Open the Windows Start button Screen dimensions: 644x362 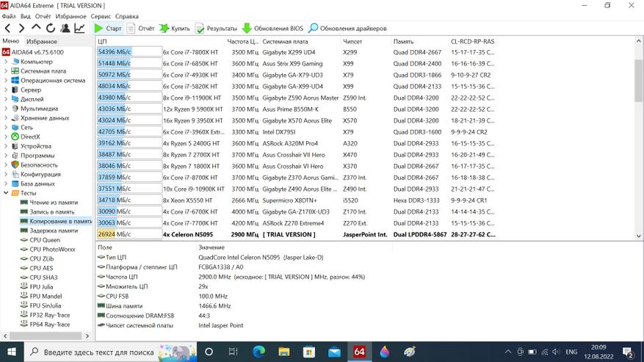[x=12, y=352]
